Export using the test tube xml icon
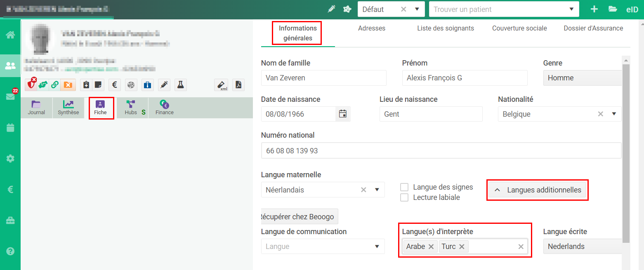The height and width of the screenshot is (270, 644). (222, 85)
